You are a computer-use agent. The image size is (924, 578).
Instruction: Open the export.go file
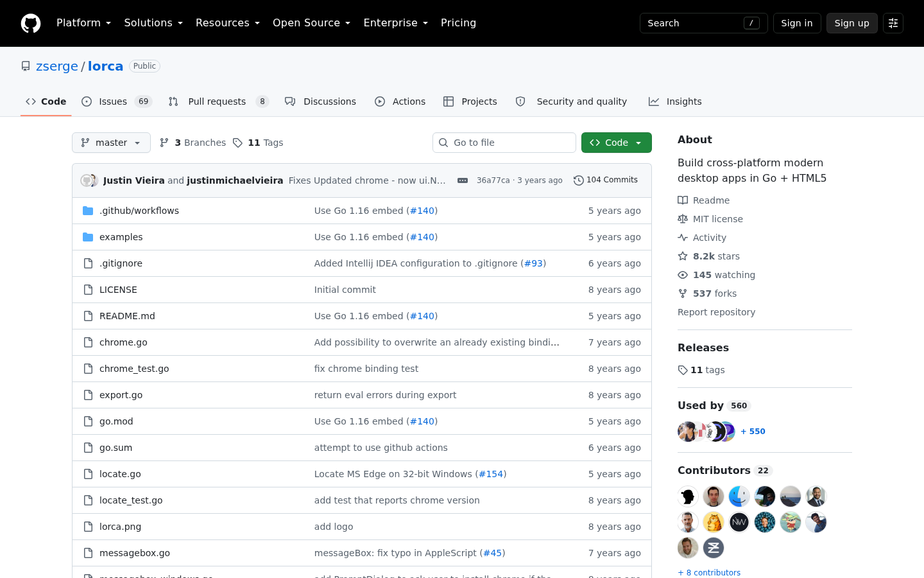(121, 395)
